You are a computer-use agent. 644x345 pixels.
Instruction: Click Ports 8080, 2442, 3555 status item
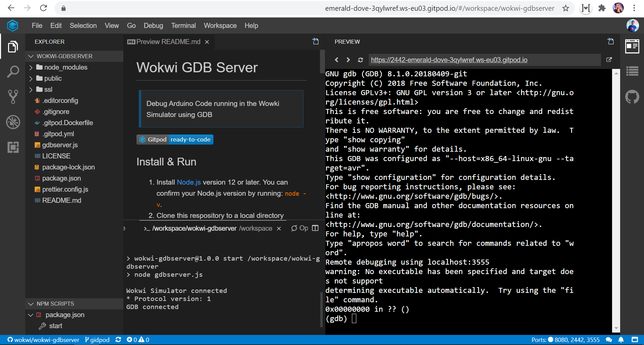[566, 340]
